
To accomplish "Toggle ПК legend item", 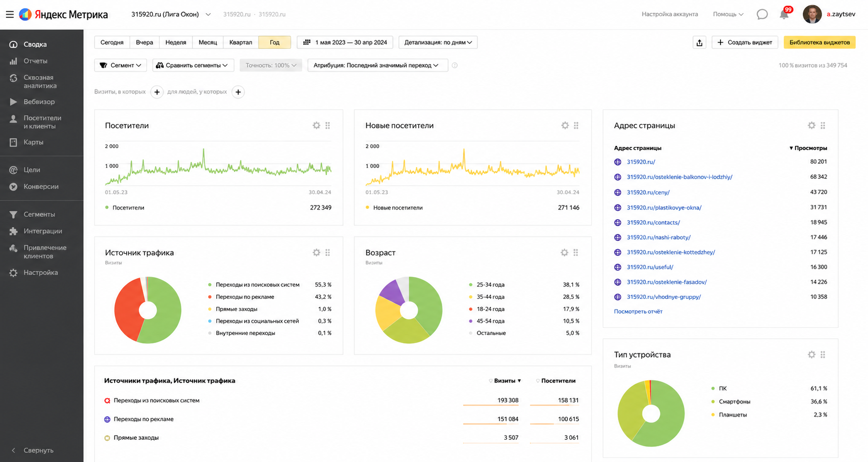I will (x=719, y=388).
